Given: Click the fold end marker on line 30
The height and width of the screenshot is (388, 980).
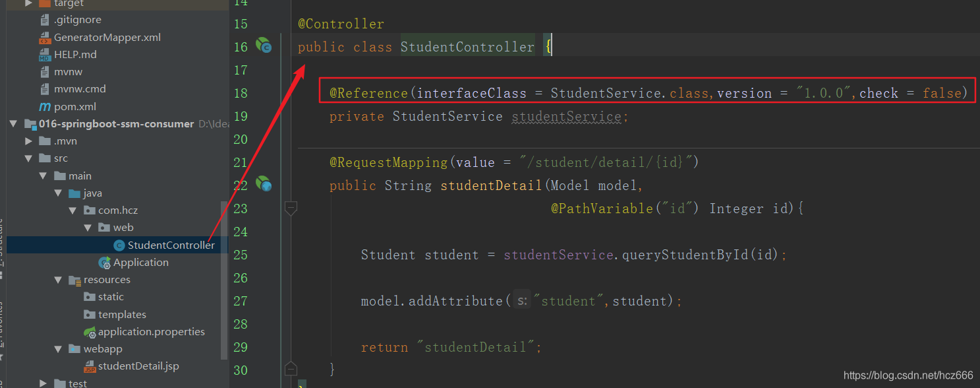Looking at the screenshot, I should [291, 368].
